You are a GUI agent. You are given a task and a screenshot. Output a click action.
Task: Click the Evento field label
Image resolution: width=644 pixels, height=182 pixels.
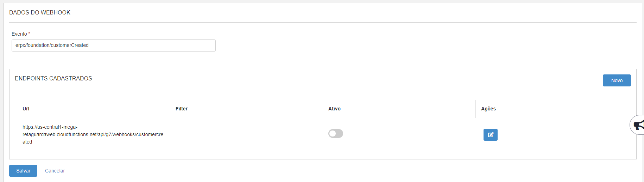[x=19, y=34]
